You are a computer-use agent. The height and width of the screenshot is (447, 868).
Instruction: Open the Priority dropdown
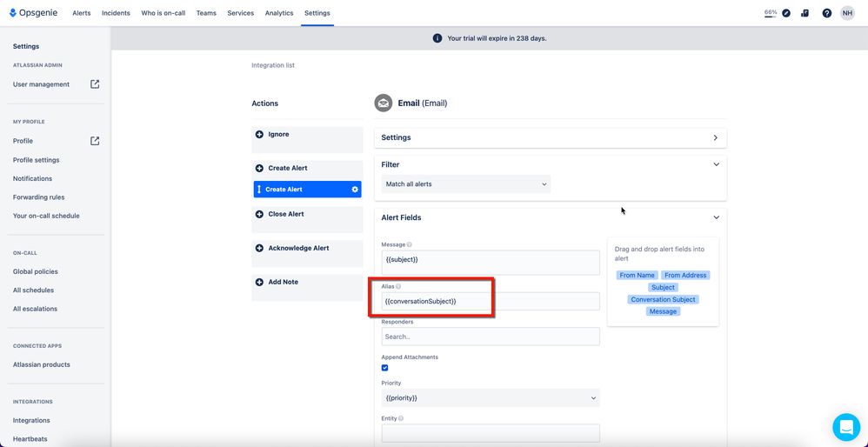coord(491,397)
